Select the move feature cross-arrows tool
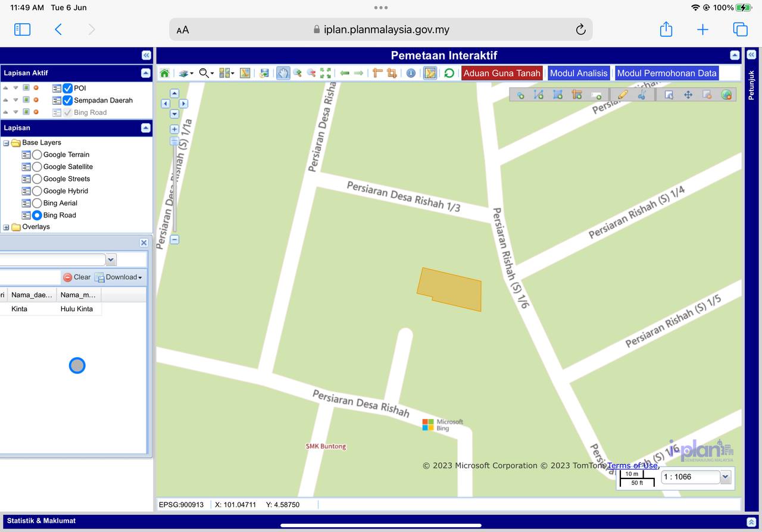Image resolution: width=762 pixels, height=532 pixels. [688, 95]
